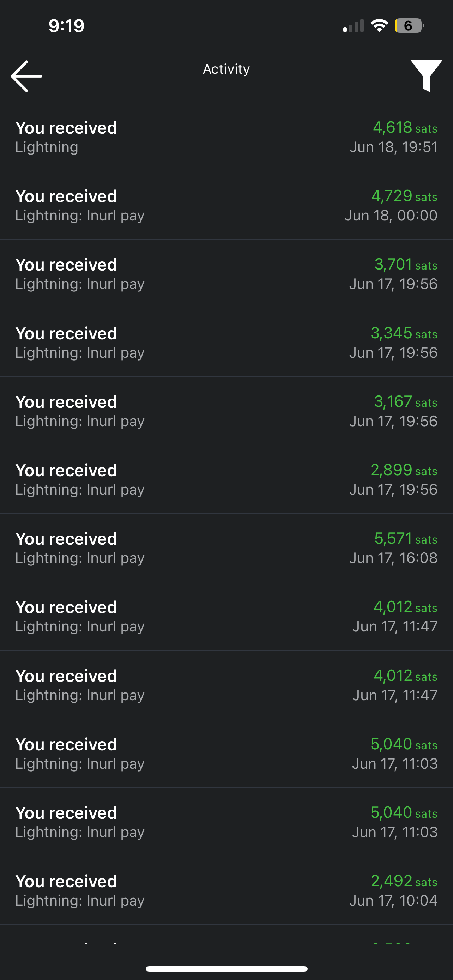Open the 4,618 sats Lightning transaction
Screen dimensions: 453x980
pos(226,137)
